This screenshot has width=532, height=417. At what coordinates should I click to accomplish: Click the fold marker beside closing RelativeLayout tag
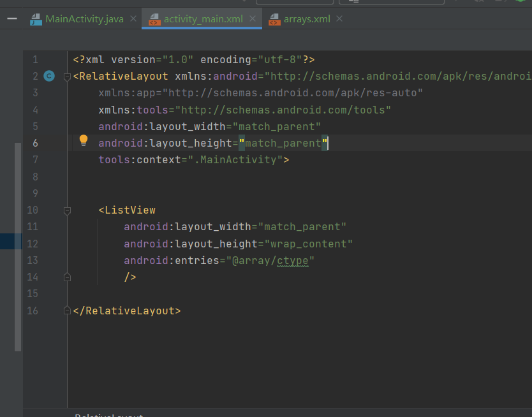point(67,311)
